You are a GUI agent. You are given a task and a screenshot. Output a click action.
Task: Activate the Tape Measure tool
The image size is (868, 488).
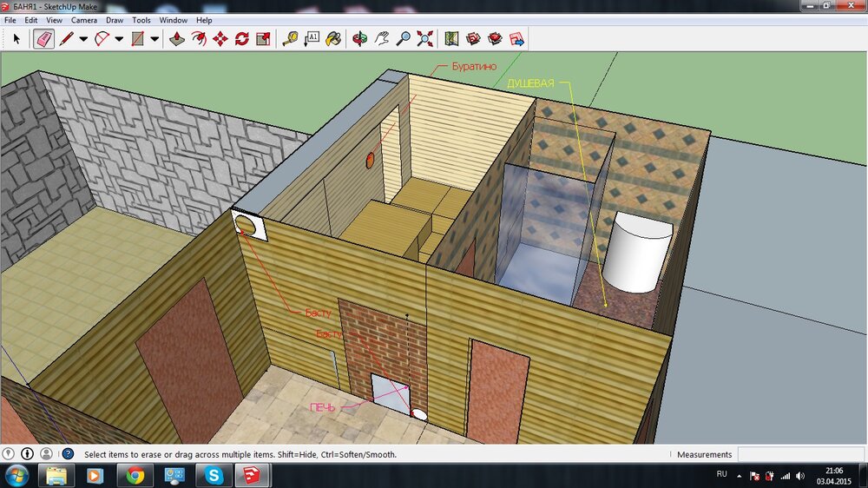pos(290,38)
